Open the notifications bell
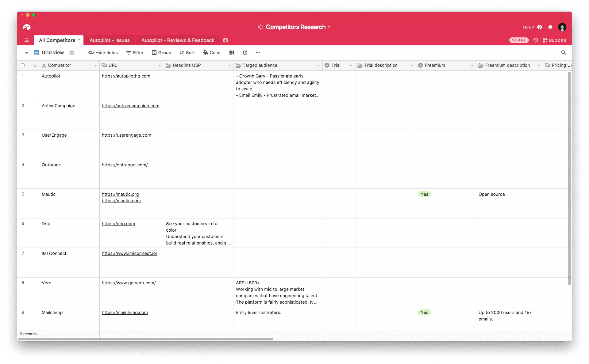Image resolution: width=589 pixels, height=364 pixels. (x=550, y=27)
